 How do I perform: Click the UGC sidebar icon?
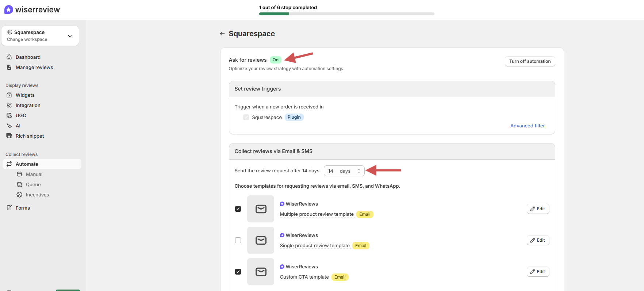pos(9,115)
